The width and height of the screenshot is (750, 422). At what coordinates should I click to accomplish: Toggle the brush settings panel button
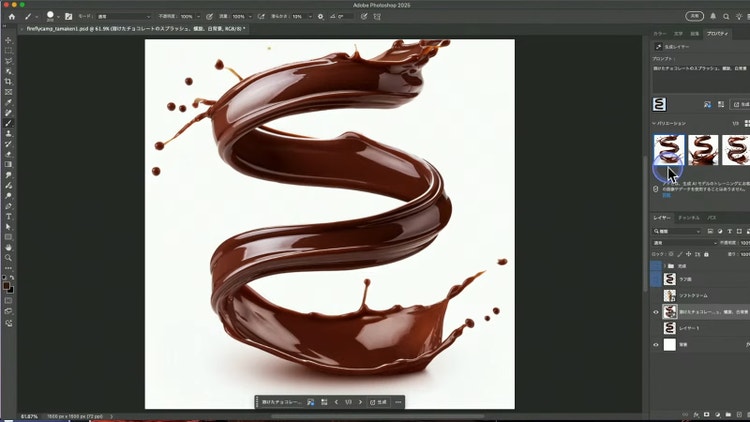(x=68, y=16)
